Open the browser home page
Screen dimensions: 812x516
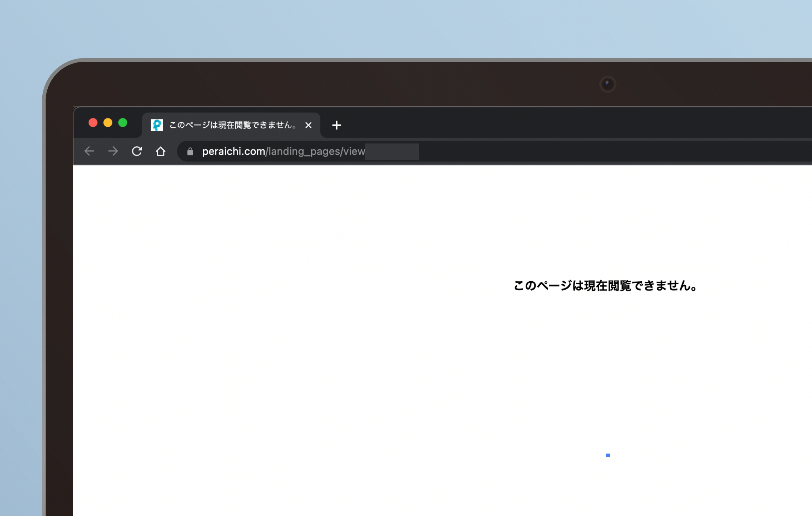coord(161,151)
